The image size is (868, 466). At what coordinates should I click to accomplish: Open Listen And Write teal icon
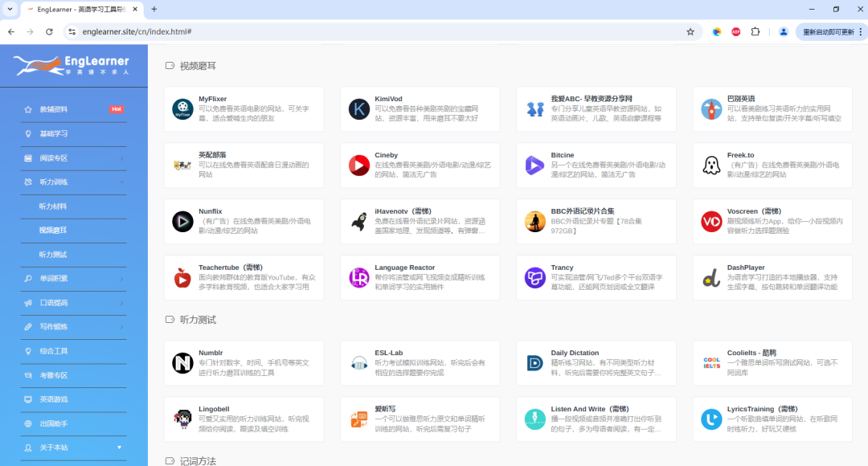point(534,419)
